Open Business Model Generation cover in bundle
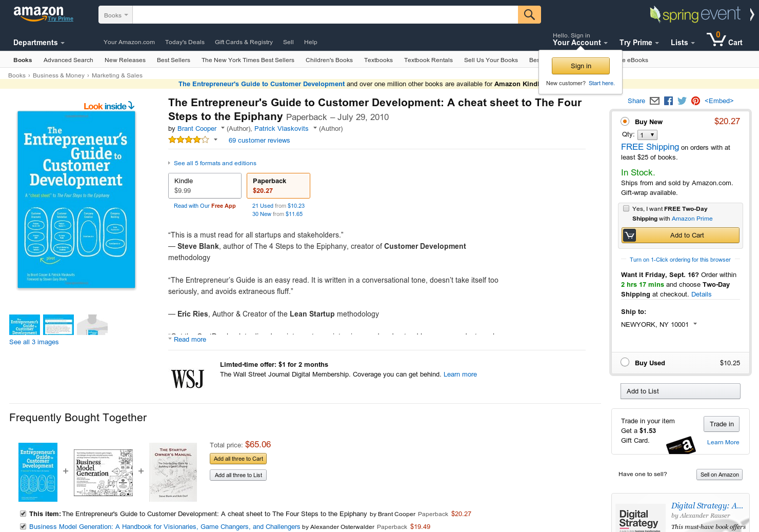Viewport: 759px width, 532px height. 103,472
